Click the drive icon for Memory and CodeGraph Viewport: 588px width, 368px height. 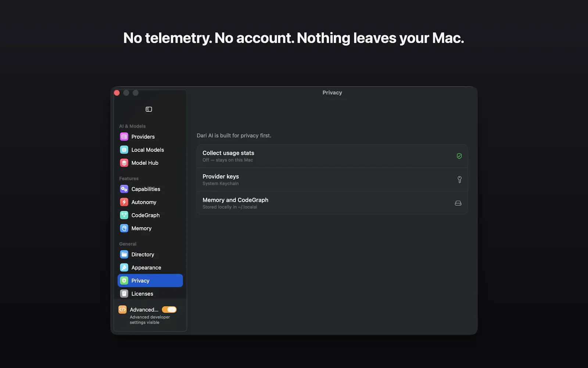pos(458,203)
